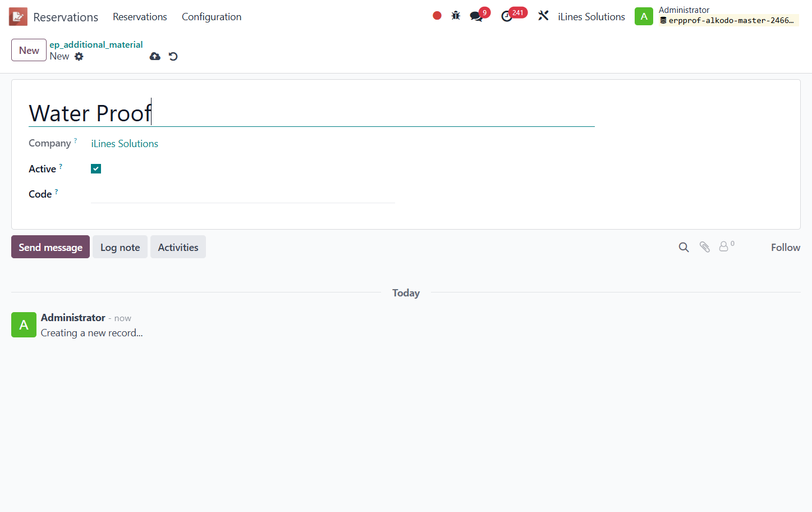The width and height of the screenshot is (812, 512).
Task: Discard changes with the undo icon
Action: pos(173,56)
